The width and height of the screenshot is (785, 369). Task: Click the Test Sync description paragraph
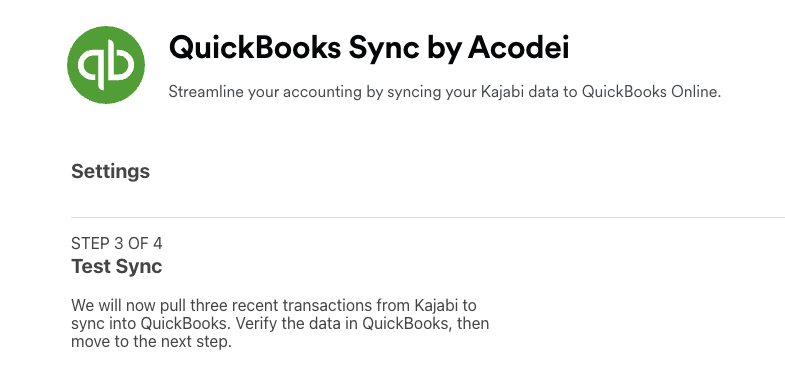coord(280,323)
